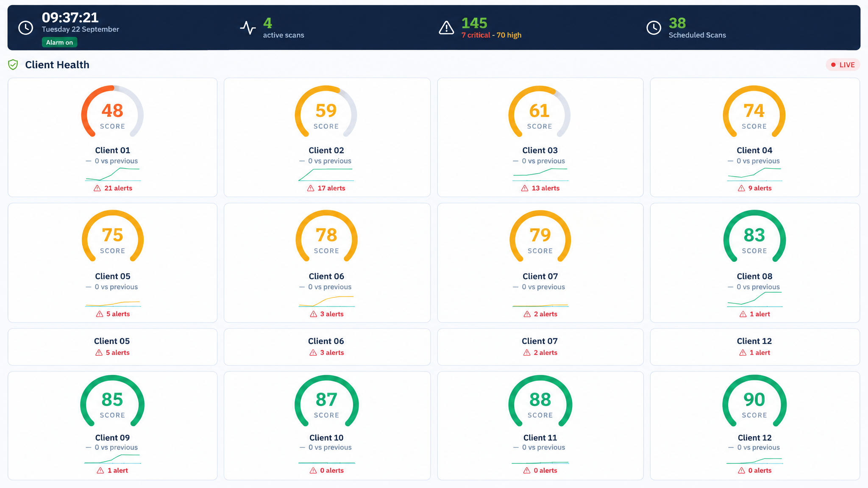Click the alerts warning triangle in header
This screenshot has height=488, width=868.
(446, 28)
